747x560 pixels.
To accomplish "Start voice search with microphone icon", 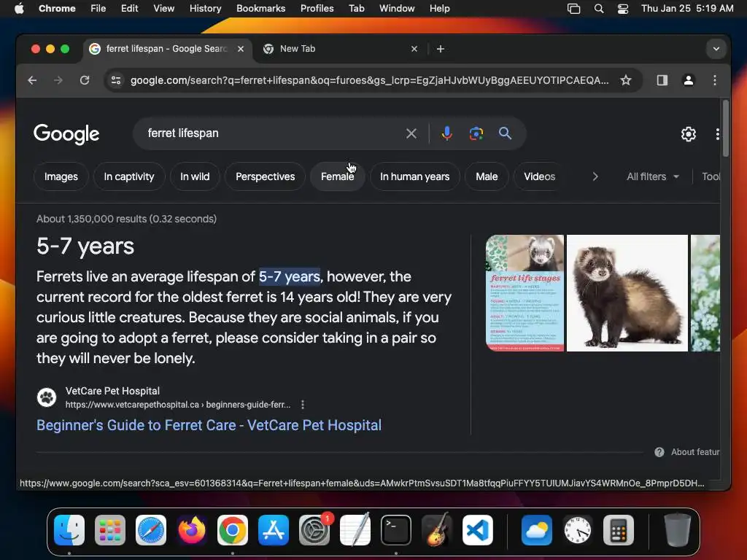I will pos(447,133).
